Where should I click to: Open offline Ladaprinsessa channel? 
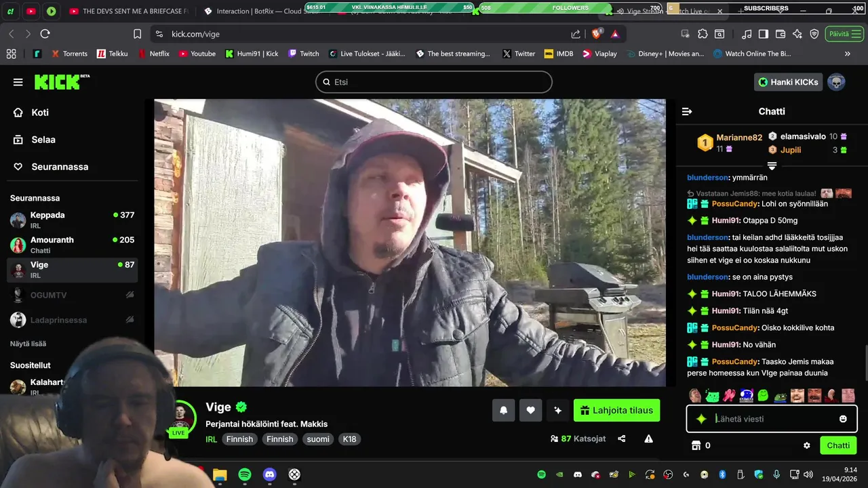click(72, 319)
